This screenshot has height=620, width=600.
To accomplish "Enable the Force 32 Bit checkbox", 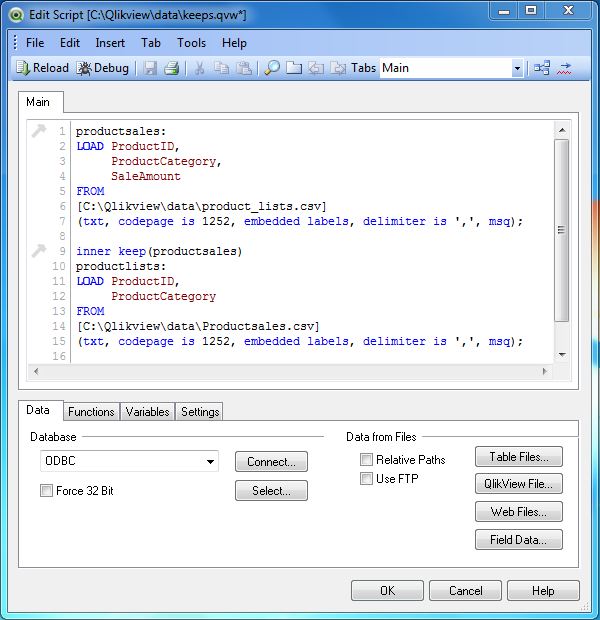I will [46, 491].
